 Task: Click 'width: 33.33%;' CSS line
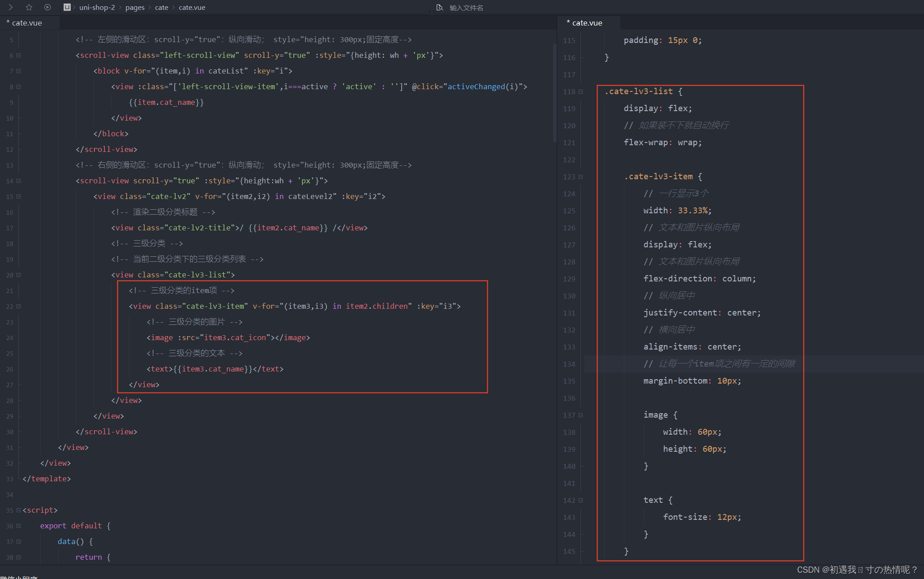point(678,210)
